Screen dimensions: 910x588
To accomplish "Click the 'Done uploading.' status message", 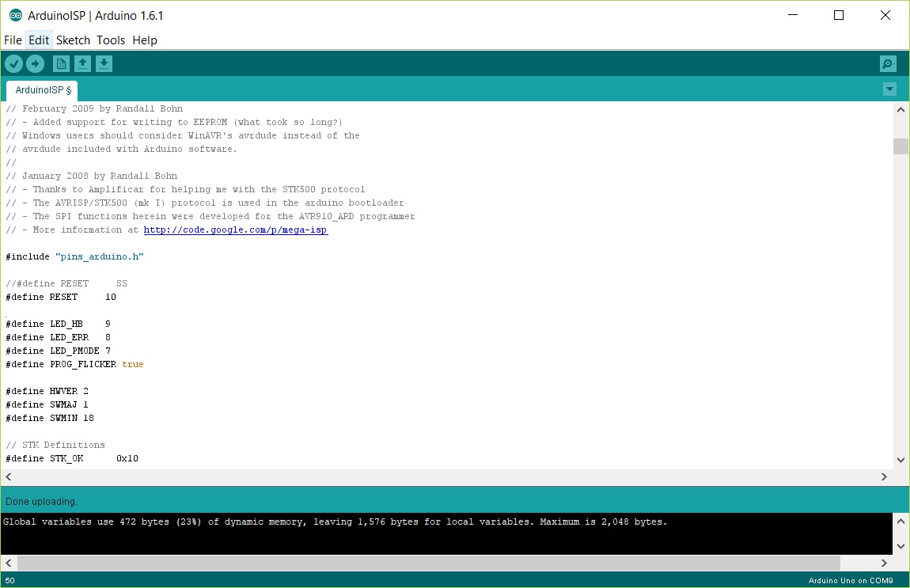I will point(41,502).
